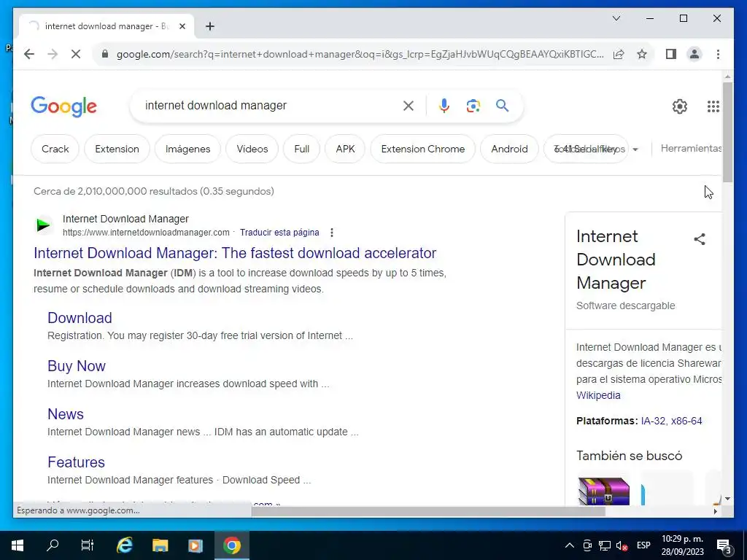Click the IA-32 platform link
747x560 pixels.
click(653, 421)
